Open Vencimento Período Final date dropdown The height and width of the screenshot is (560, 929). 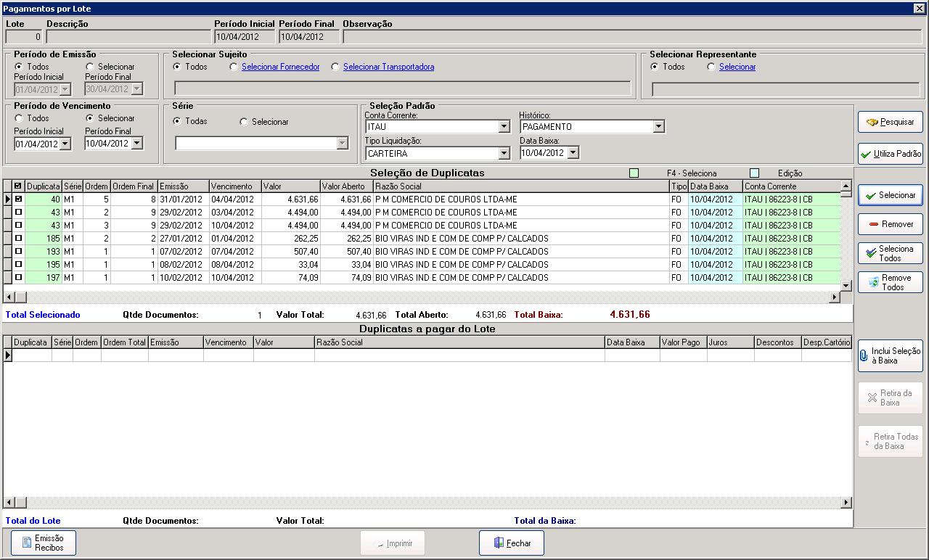tap(136, 144)
